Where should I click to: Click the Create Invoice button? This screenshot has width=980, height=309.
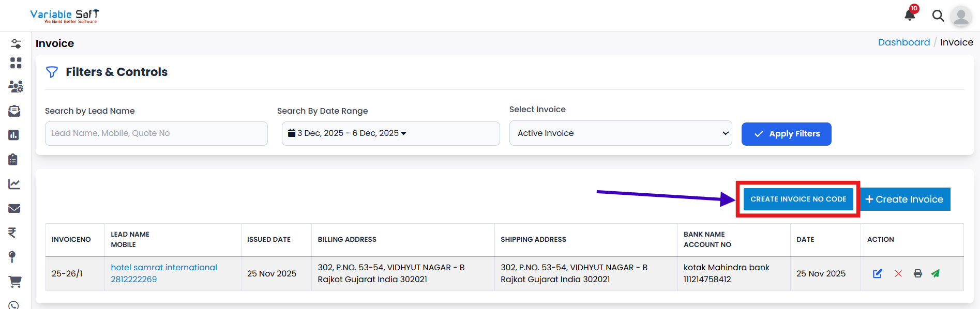pyautogui.click(x=904, y=199)
